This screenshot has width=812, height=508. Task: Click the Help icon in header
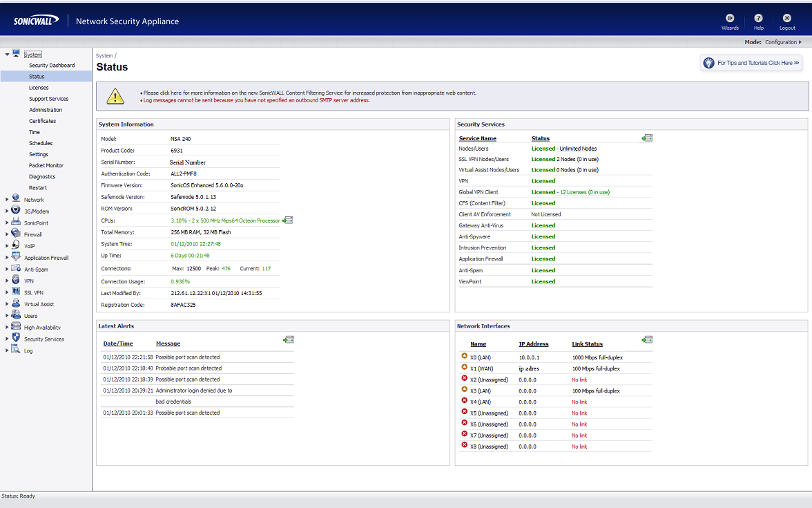click(x=758, y=18)
